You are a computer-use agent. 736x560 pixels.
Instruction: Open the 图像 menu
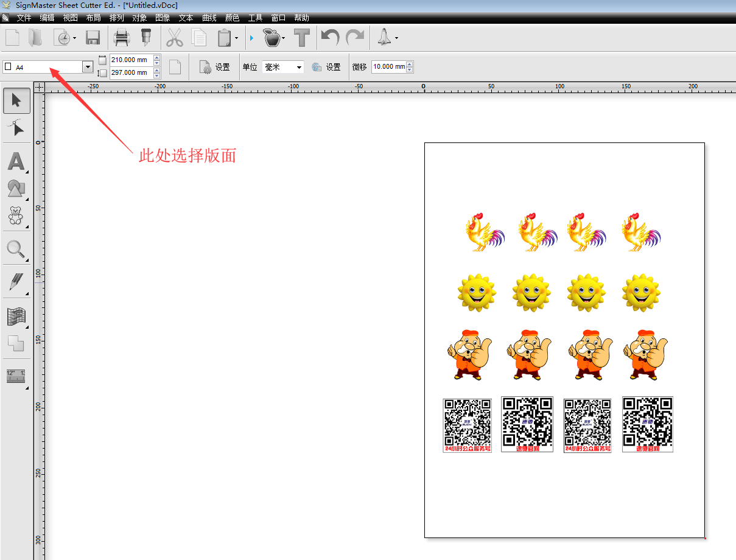[163, 18]
